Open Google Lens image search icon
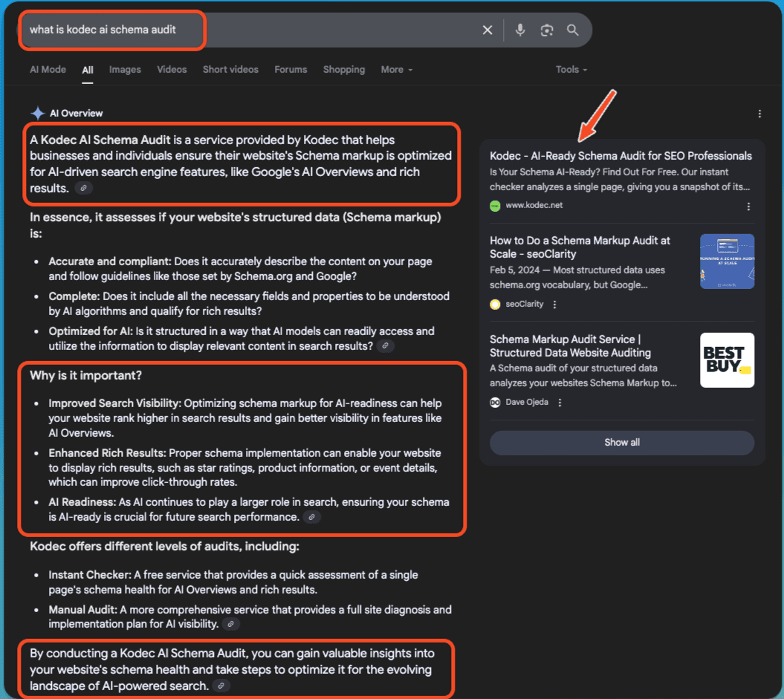The width and height of the screenshot is (784, 699). [x=547, y=30]
